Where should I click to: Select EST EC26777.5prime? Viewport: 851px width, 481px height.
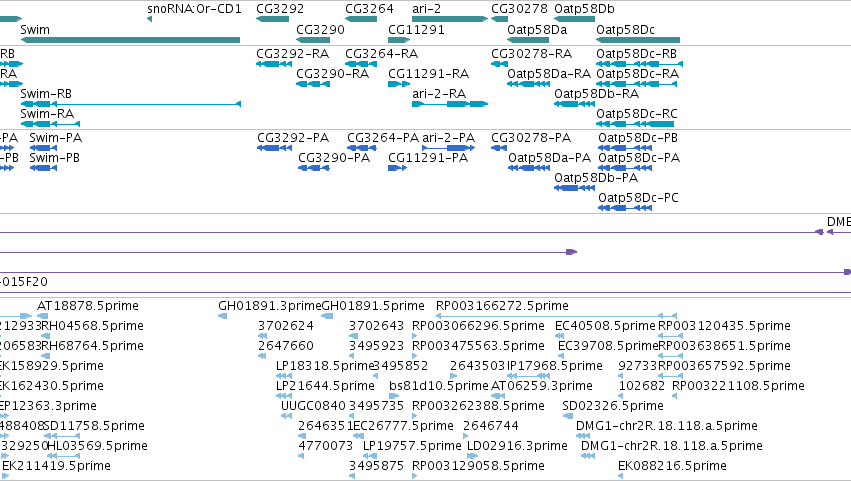(357, 436)
